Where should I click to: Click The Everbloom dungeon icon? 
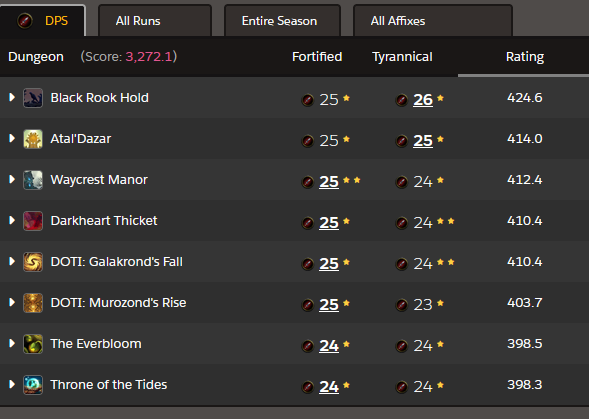tap(33, 344)
